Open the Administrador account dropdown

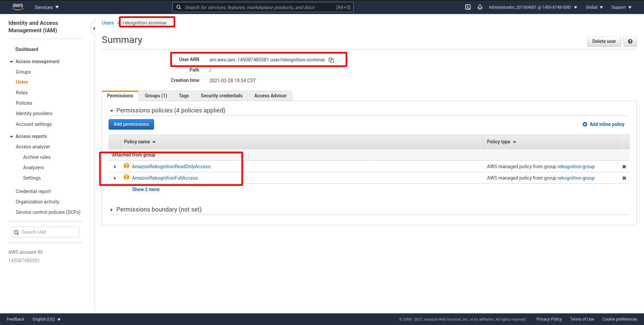coord(533,7)
